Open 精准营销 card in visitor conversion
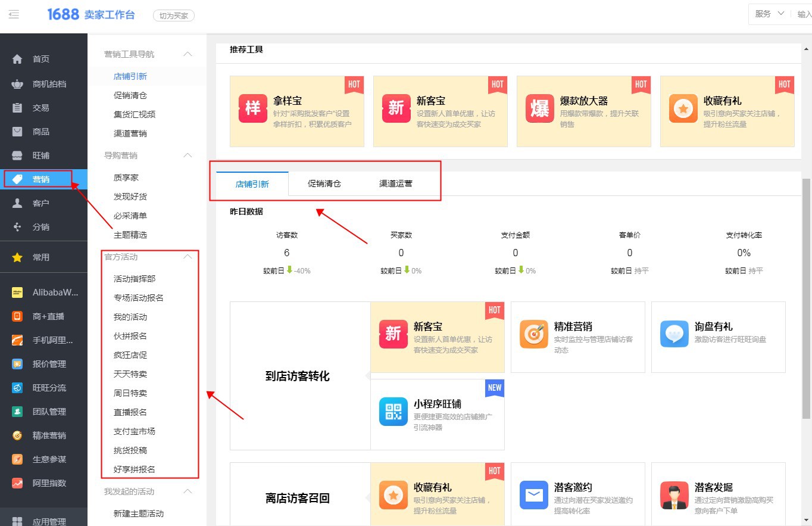 tap(577, 337)
